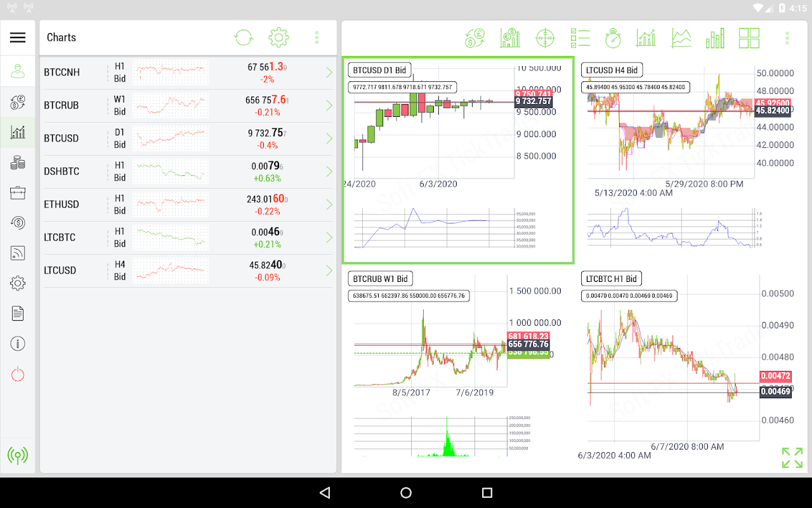This screenshot has height=508, width=812.
Task: Open the chart toolbar overflow menu
Action: click(787, 37)
